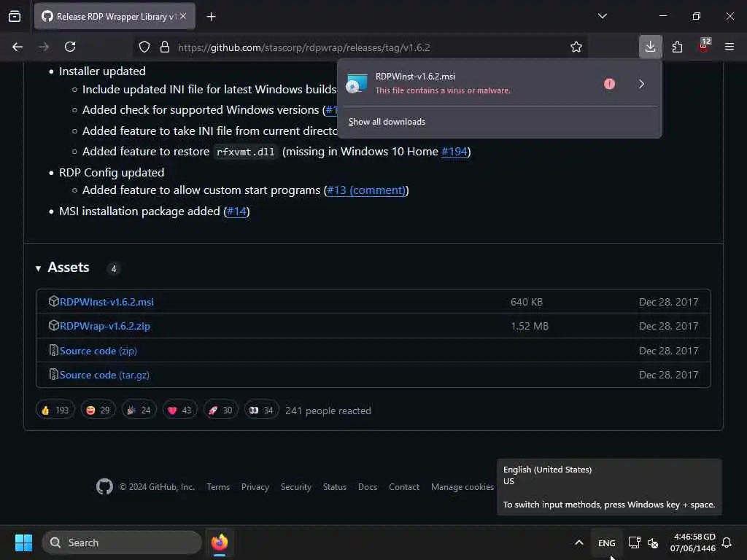
Task: Click the taskbar Search box
Action: point(122,542)
